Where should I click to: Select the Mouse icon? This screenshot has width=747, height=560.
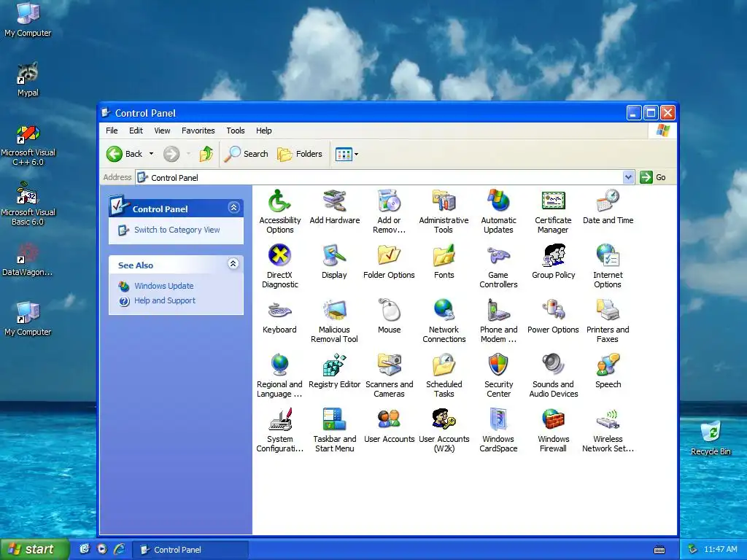coord(390,311)
